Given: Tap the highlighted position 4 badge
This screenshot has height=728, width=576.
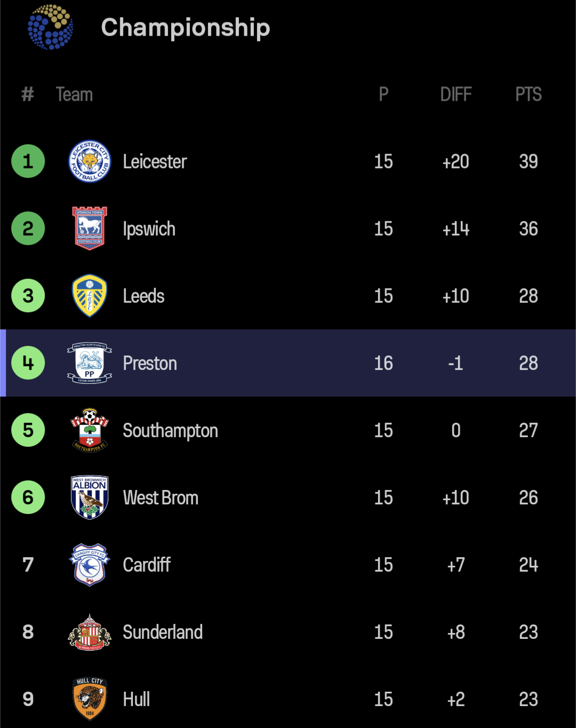Looking at the screenshot, I should click(28, 363).
